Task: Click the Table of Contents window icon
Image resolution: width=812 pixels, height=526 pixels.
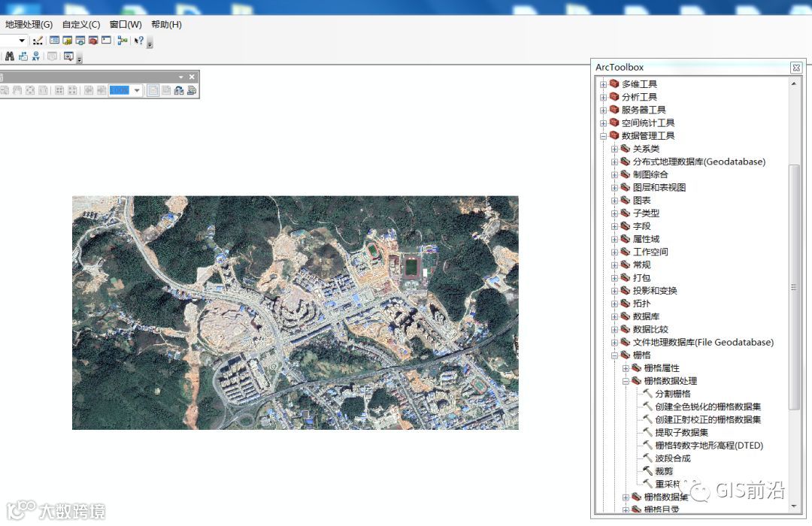Action: point(54,40)
